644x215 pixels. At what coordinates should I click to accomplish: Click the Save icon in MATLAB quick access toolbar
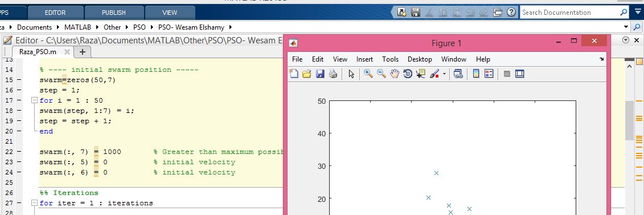pos(416,13)
